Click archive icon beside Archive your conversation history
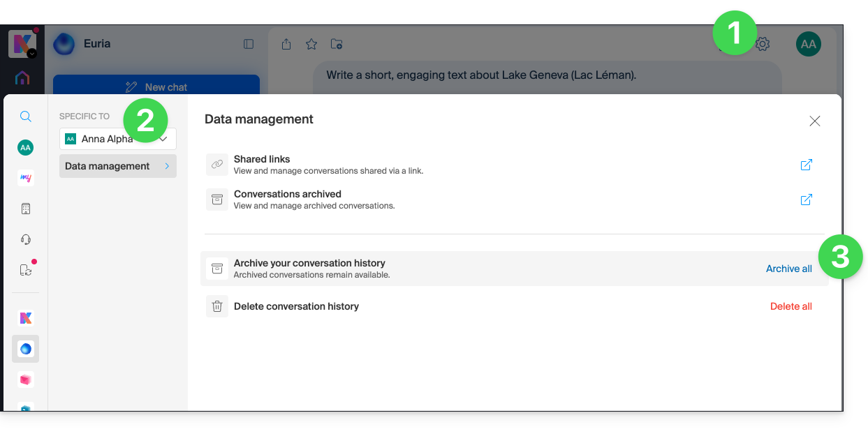Screen dimensions: 868x436 click(x=217, y=269)
